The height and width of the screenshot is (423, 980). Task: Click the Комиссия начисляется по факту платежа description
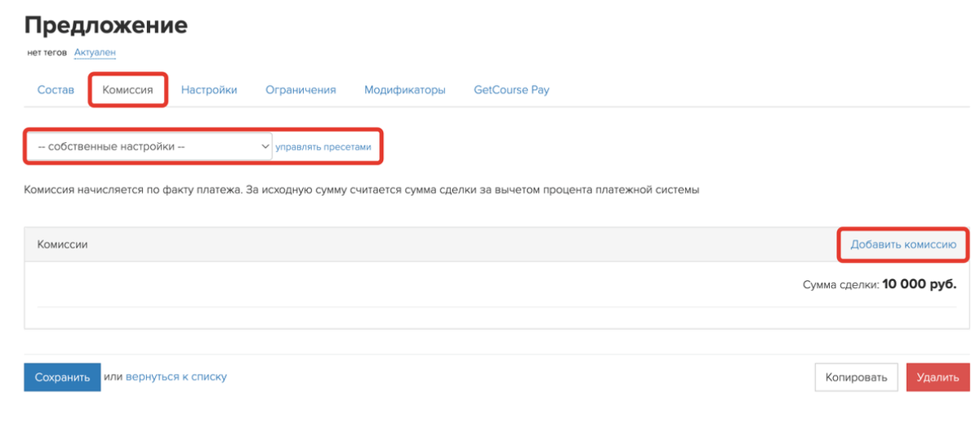(x=362, y=189)
